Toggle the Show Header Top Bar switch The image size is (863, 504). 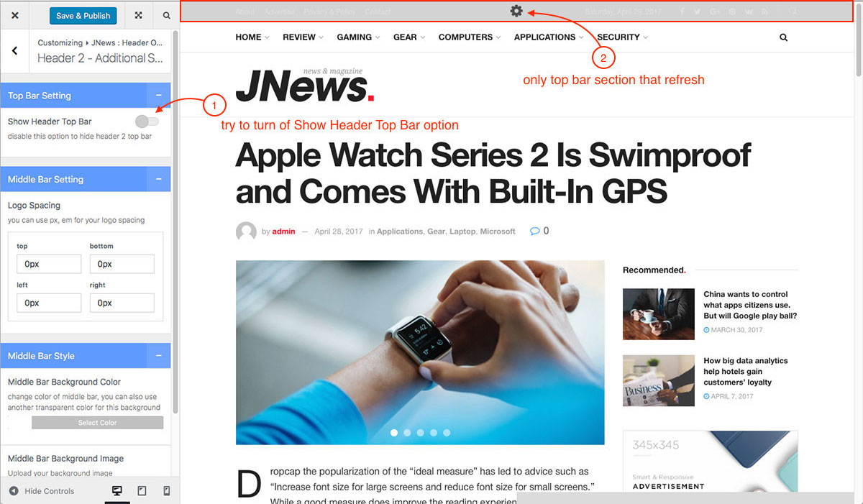point(147,121)
